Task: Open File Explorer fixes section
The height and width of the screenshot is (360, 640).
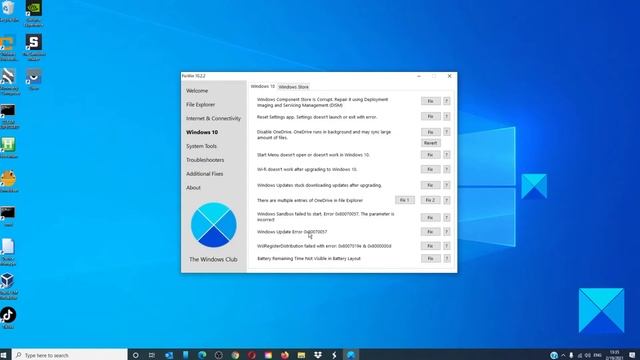Action: 200,104
